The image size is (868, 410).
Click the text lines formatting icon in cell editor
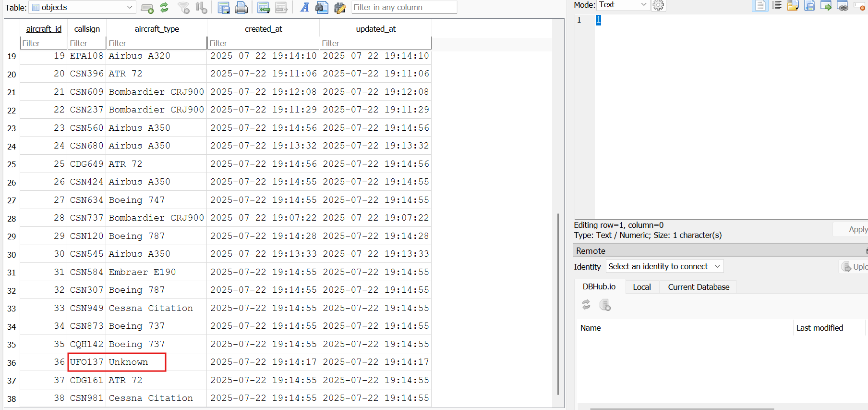(x=777, y=5)
